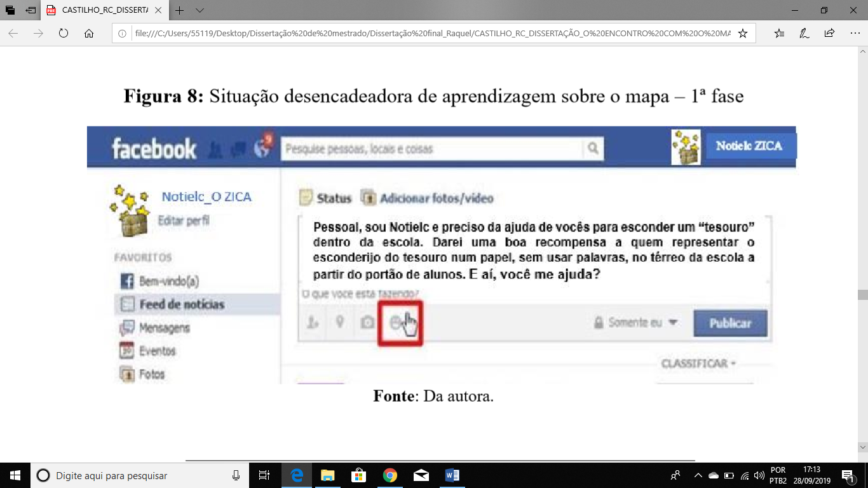Open Edge settings and more menu
Screen dimensions: 868x488
click(854, 33)
